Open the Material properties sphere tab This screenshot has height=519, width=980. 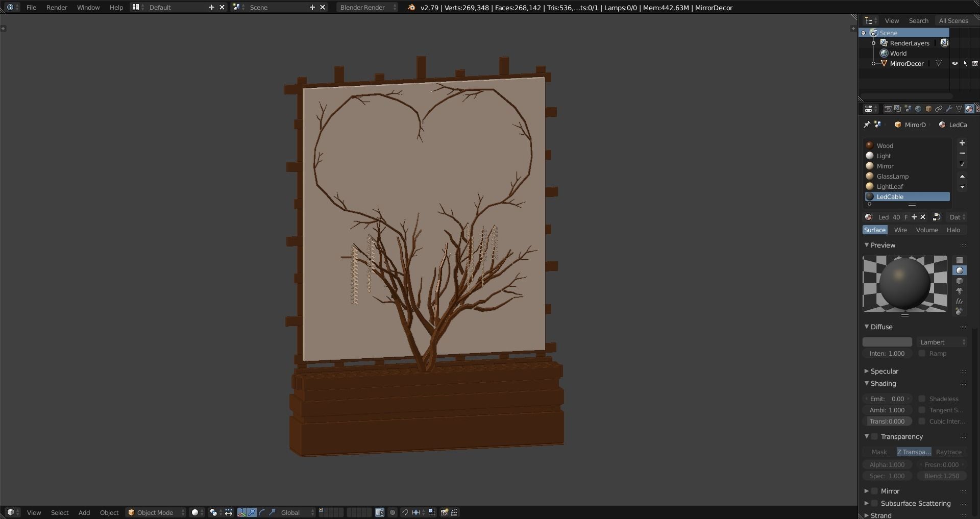(969, 109)
